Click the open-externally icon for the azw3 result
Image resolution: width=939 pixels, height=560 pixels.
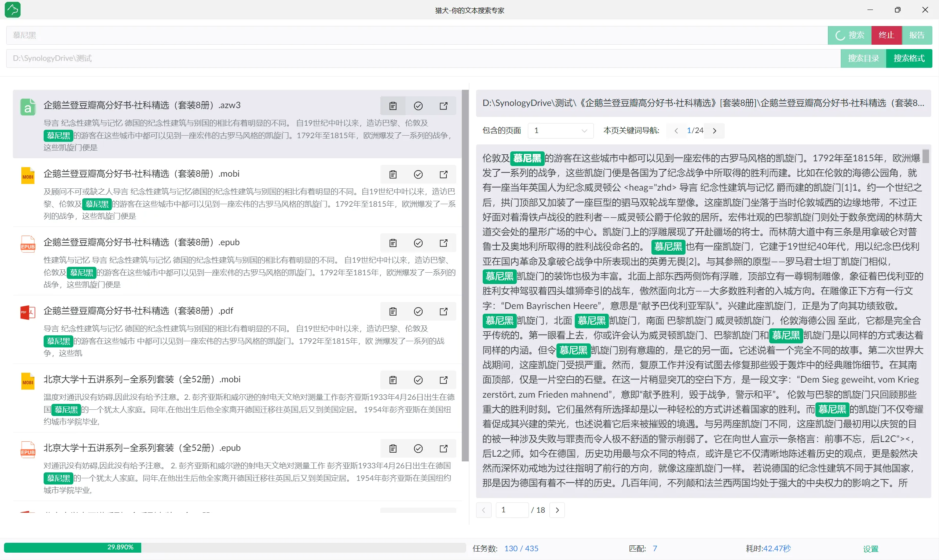click(x=443, y=106)
